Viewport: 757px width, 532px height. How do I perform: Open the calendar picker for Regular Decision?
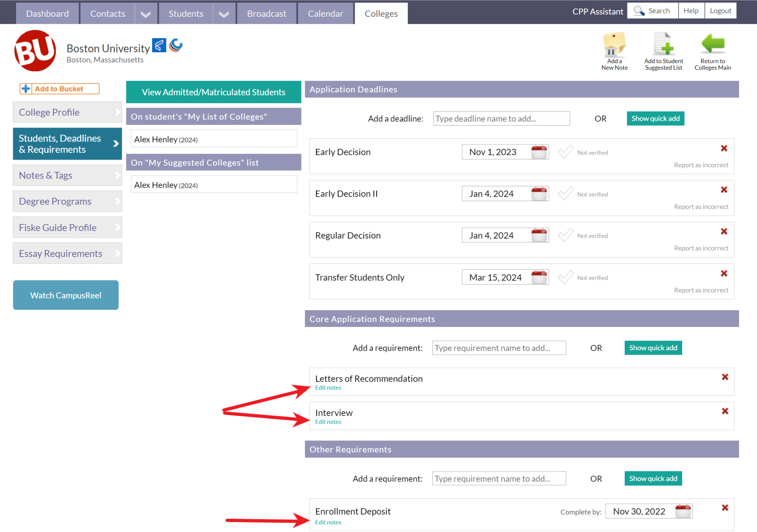(x=539, y=235)
